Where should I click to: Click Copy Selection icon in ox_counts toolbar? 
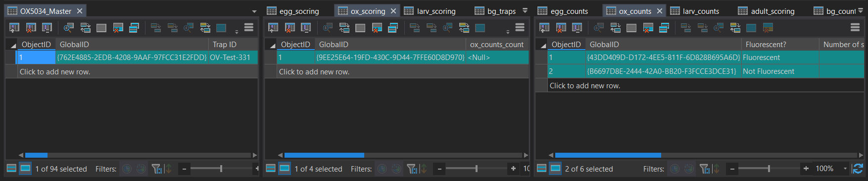[x=664, y=28]
